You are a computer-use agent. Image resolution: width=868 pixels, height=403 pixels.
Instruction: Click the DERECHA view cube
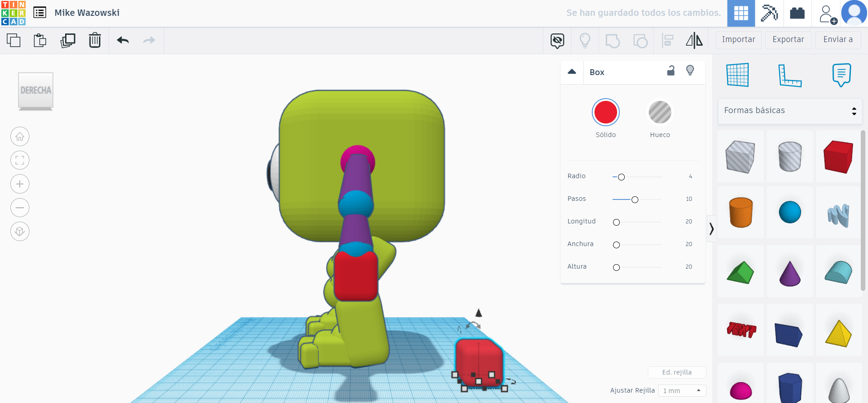tap(36, 90)
